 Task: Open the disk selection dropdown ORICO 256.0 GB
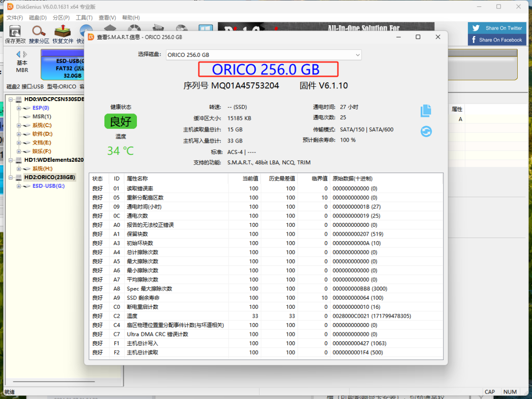click(x=264, y=55)
